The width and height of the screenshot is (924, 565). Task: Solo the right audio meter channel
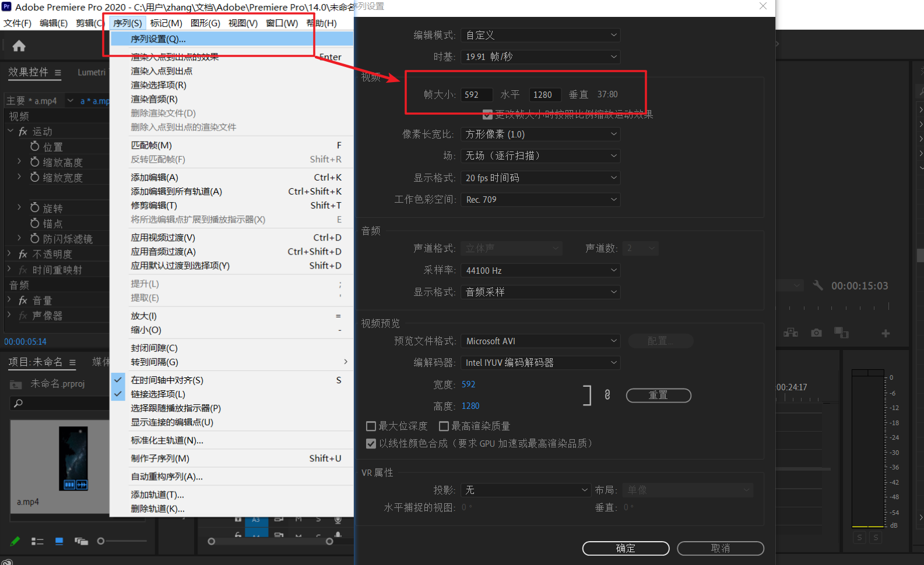pyautogui.click(x=876, y=538)
